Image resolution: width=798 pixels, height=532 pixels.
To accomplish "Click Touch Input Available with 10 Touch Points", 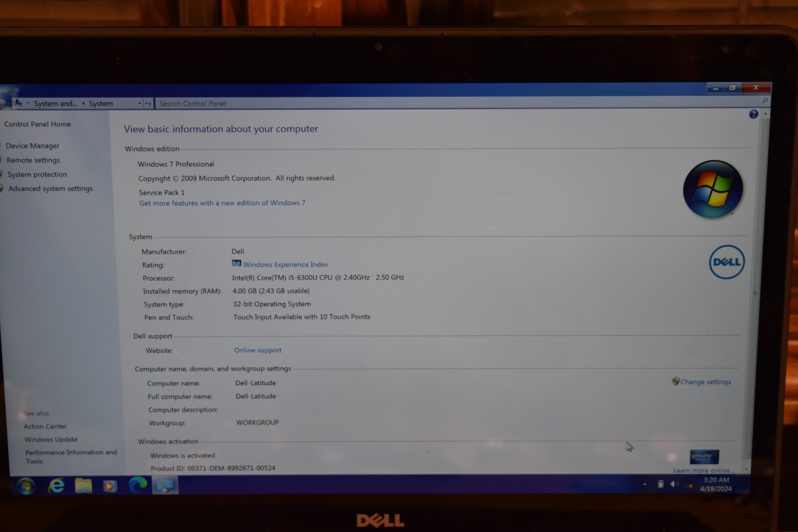I will (x=302, y=317).
